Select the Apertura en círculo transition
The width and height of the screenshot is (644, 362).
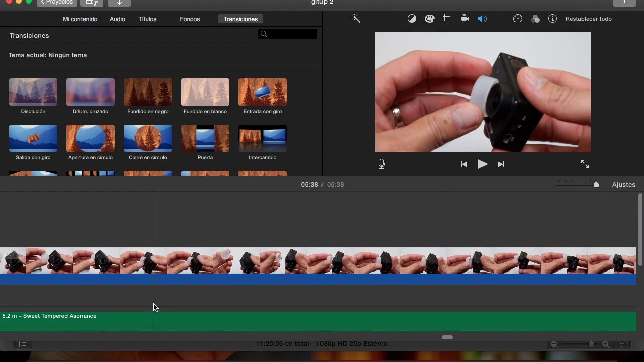pos(91,138)
